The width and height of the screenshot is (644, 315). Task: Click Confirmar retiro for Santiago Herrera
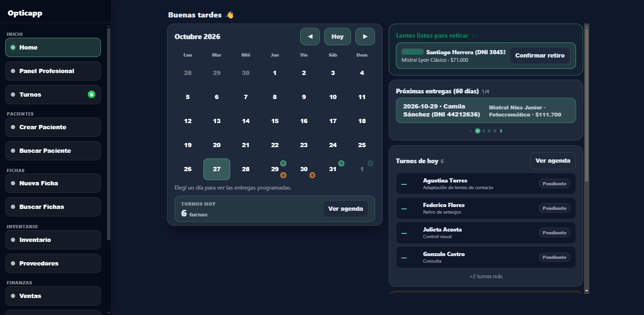540,56
